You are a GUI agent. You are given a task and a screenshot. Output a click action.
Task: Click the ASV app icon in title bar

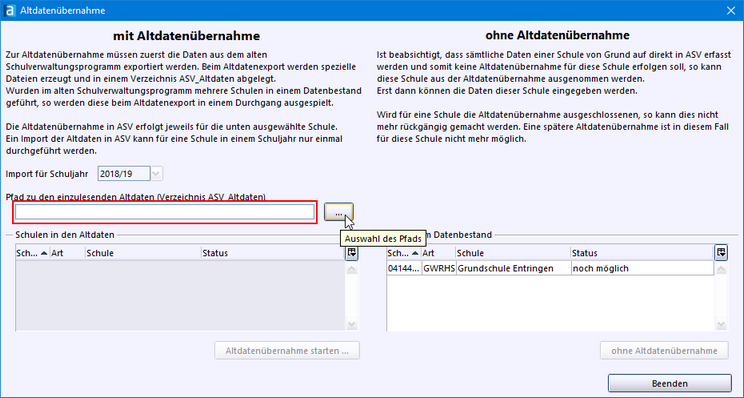[x=9, y=10]
